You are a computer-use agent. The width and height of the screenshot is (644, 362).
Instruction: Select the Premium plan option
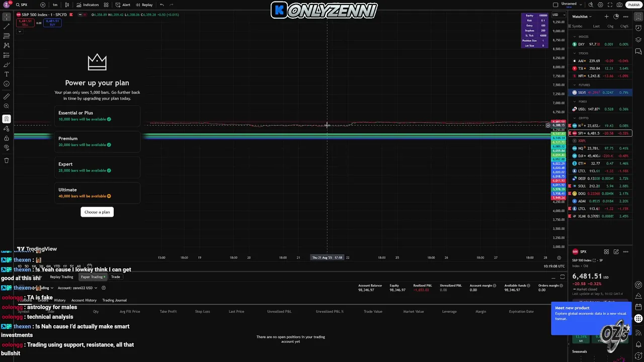[x=97, y=141]
